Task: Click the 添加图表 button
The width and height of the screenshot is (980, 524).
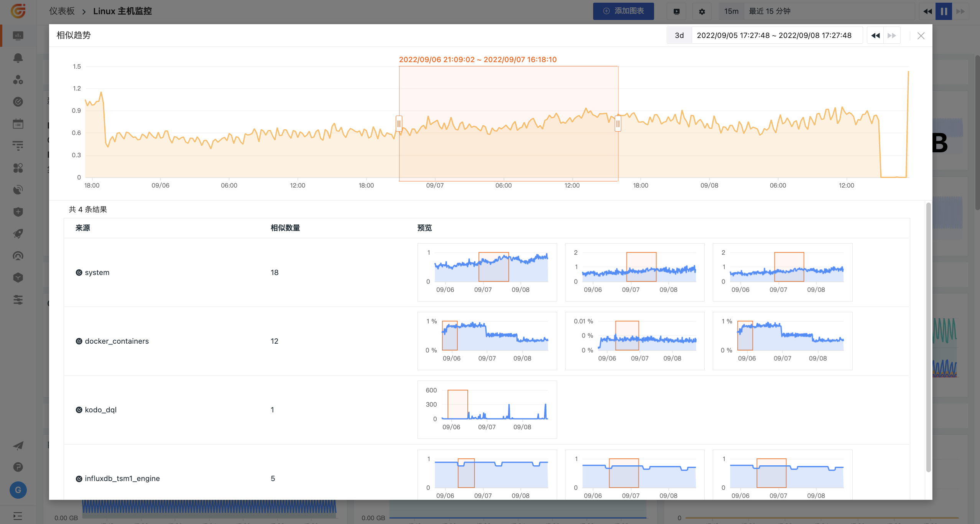Action: click(623, 11)
